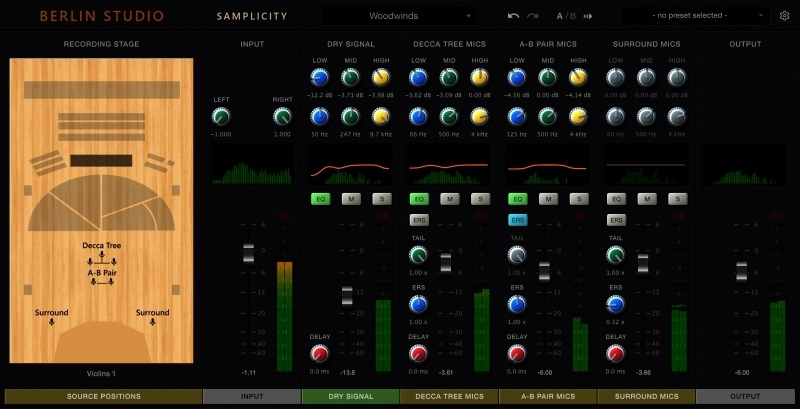The height and width of the screenshot is (409, 800).
Task: Open the settings gear icon
Action: pyautogui.click(x=784, y=16)
